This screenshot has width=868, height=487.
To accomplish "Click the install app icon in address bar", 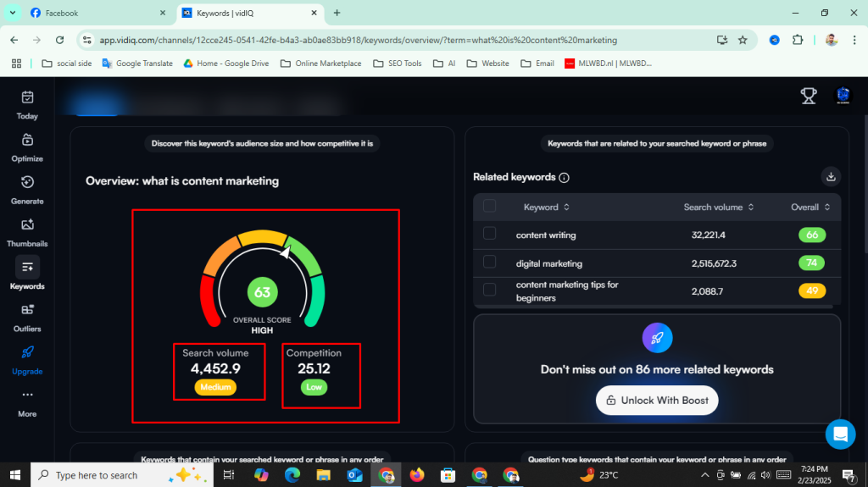I will point(722,40).
